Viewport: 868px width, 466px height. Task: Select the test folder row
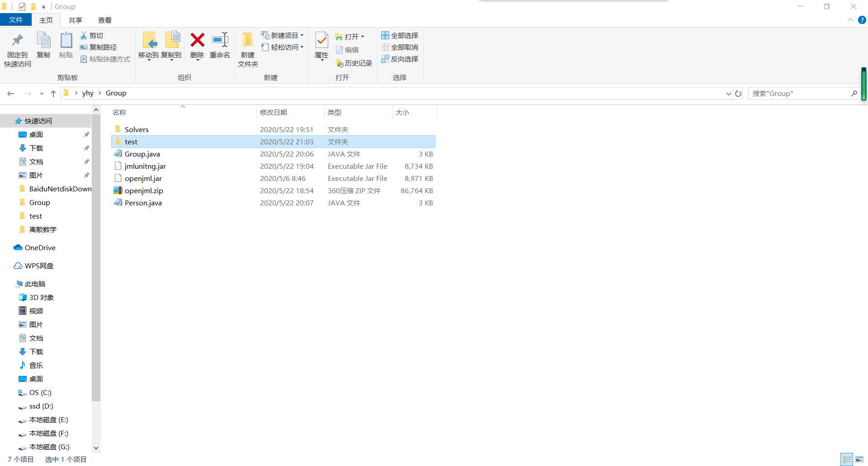point(273,142)
